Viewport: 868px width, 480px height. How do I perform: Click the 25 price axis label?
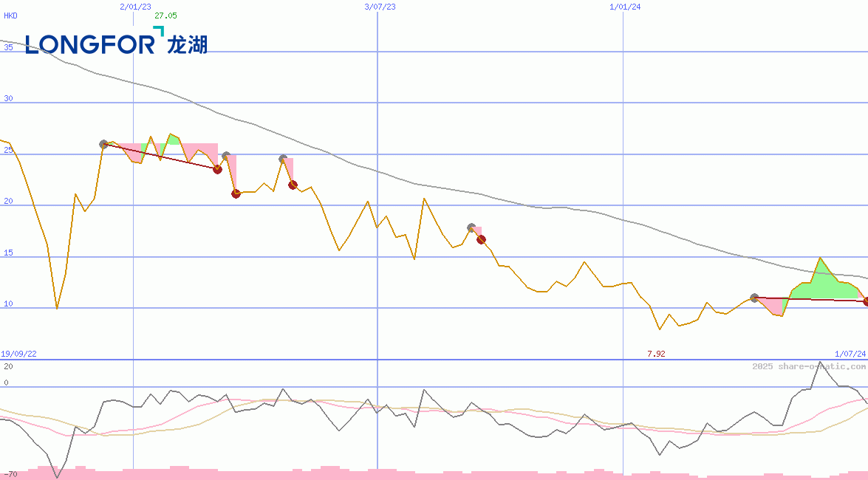click(x=8, y=149)
